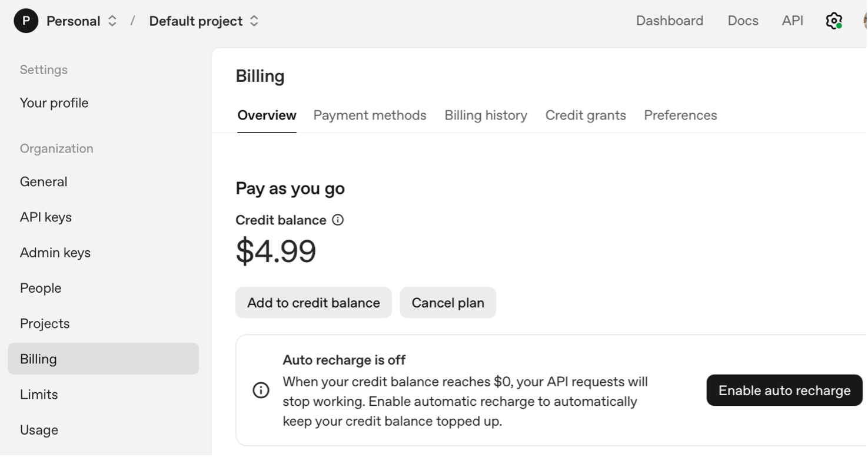Open Limits settings page
868x457 pixels.
[x=39, y=395]
